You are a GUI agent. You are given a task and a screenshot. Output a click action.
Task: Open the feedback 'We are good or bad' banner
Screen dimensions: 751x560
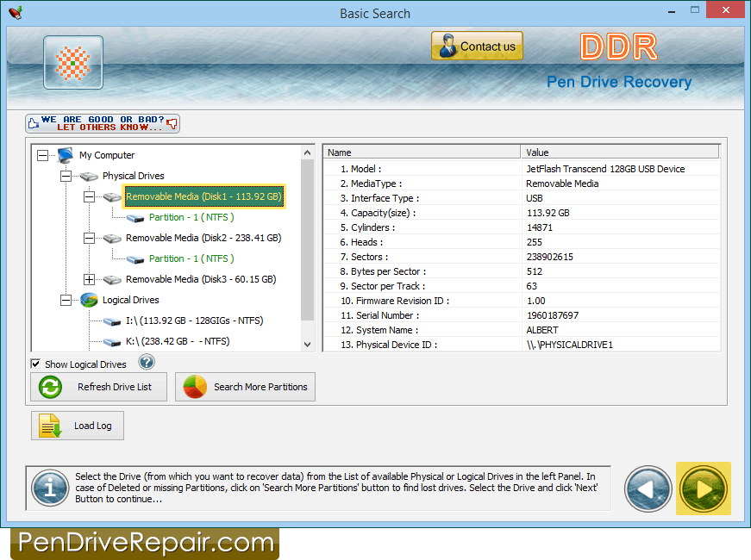[103, 123]
